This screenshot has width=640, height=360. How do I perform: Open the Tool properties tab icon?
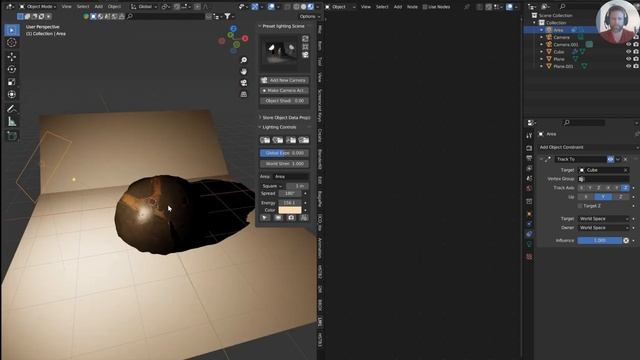(529, 136)
